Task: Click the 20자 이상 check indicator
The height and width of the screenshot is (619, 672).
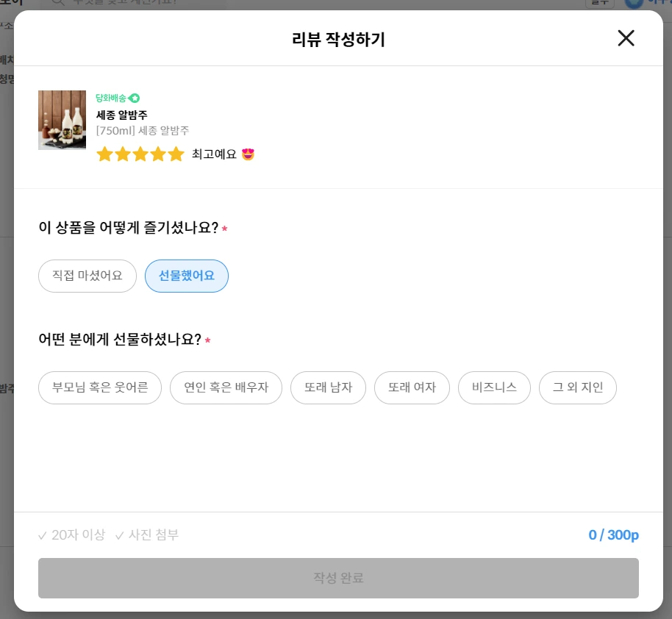Action: pyautogui.click(x=71, y=535)
